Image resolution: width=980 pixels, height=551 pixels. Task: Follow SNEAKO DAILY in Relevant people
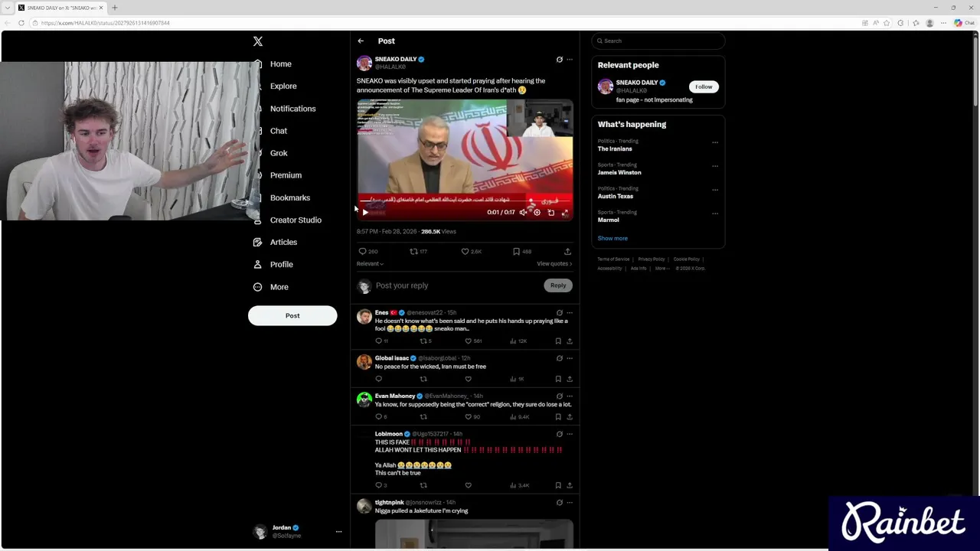tap(704, 86)
